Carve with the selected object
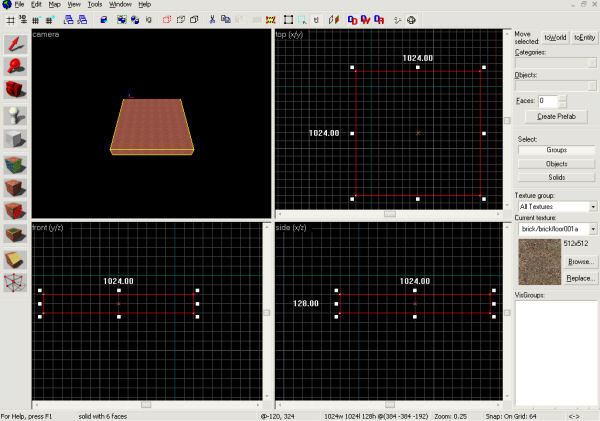 (104, 20)
